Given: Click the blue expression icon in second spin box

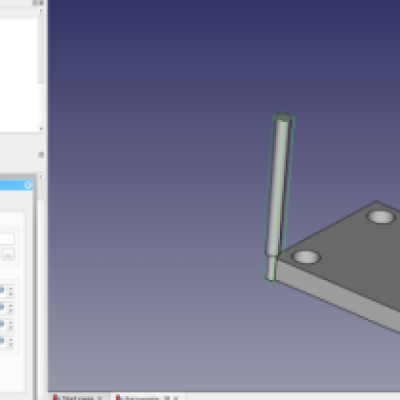Looking at the screenshot, I should [2, 307].
